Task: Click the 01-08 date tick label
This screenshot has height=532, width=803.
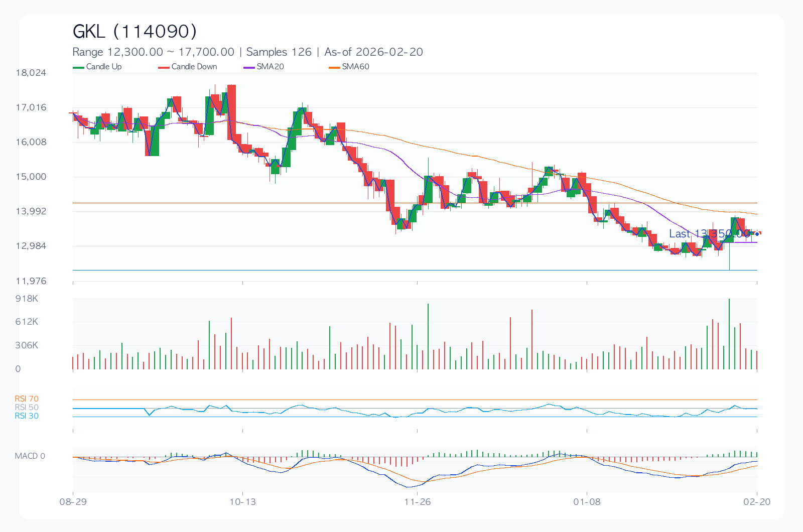Action: (587, 502)
